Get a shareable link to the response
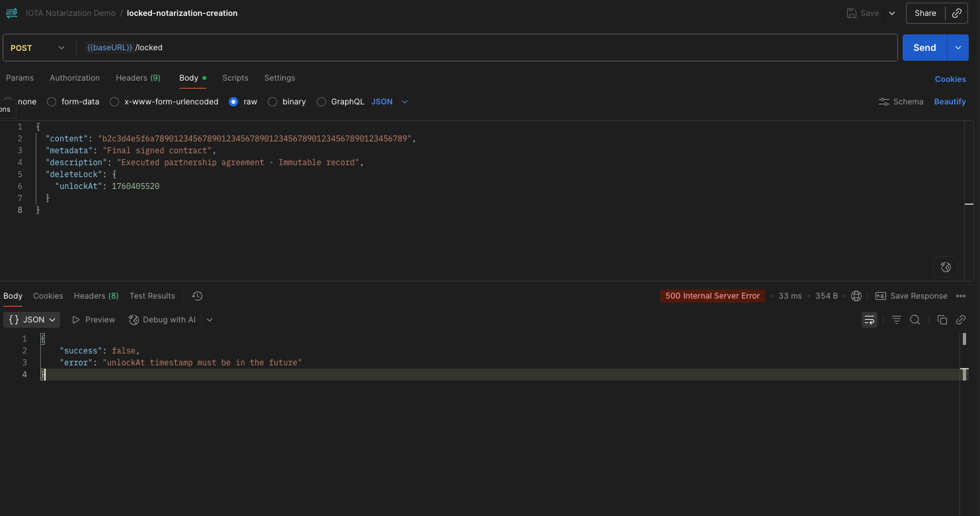980x516 pixels. (x=961, y=319)
